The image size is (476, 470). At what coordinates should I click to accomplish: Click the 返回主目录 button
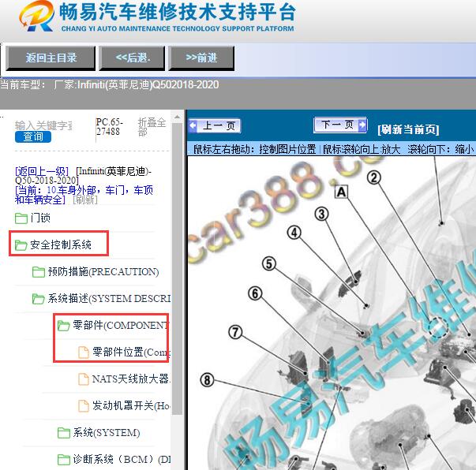pos(51,58)
